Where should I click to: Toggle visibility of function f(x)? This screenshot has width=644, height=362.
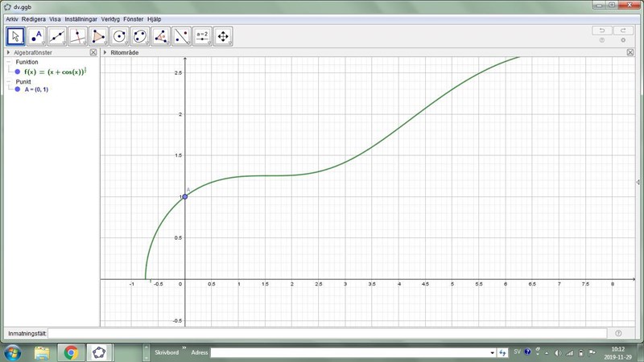point(17,72)
